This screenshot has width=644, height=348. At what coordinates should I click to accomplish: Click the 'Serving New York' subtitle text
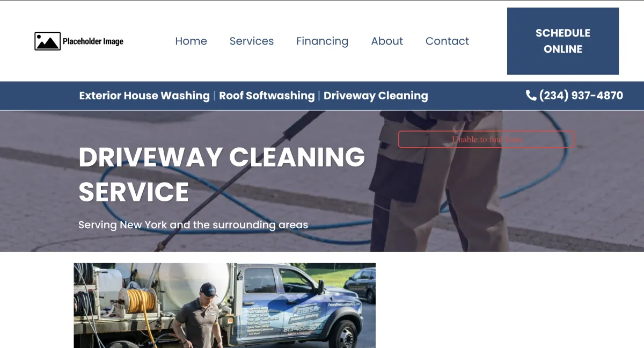pos(193,224)
